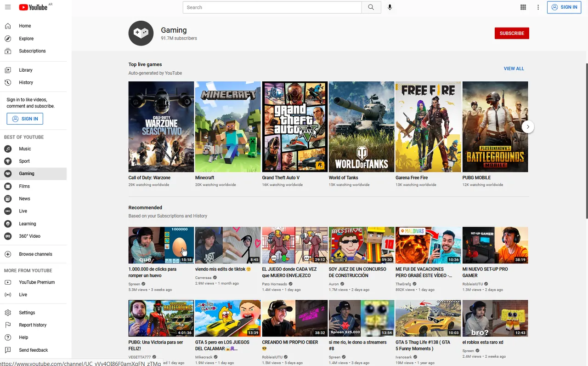Click the Report history flag icon

click(x=8, y=325)
